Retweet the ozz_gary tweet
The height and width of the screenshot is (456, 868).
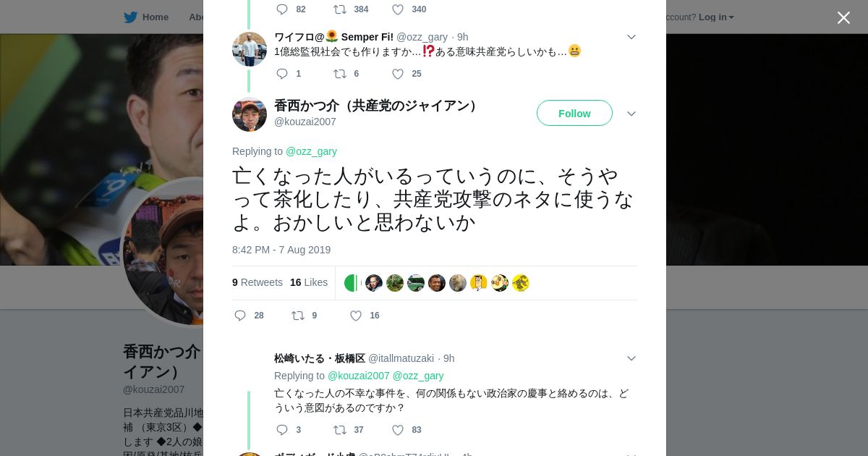(x=340, y=74)
